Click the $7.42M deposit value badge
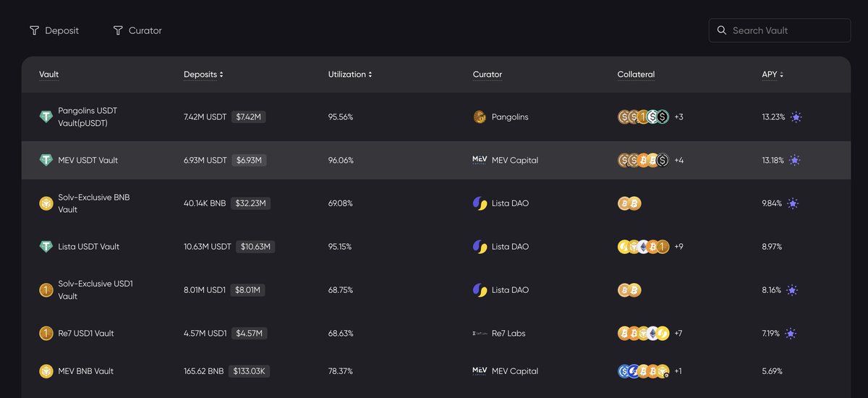 (249, 117)
